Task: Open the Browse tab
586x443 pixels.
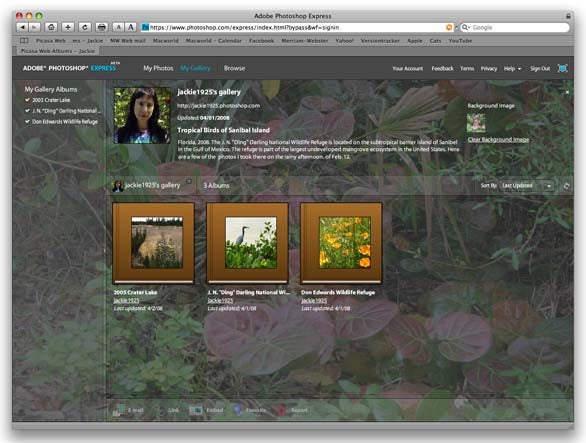Action: pyautogui.click(x=234, y=68)
